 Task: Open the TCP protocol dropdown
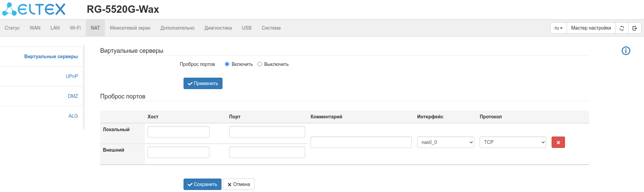coord(513,142)
